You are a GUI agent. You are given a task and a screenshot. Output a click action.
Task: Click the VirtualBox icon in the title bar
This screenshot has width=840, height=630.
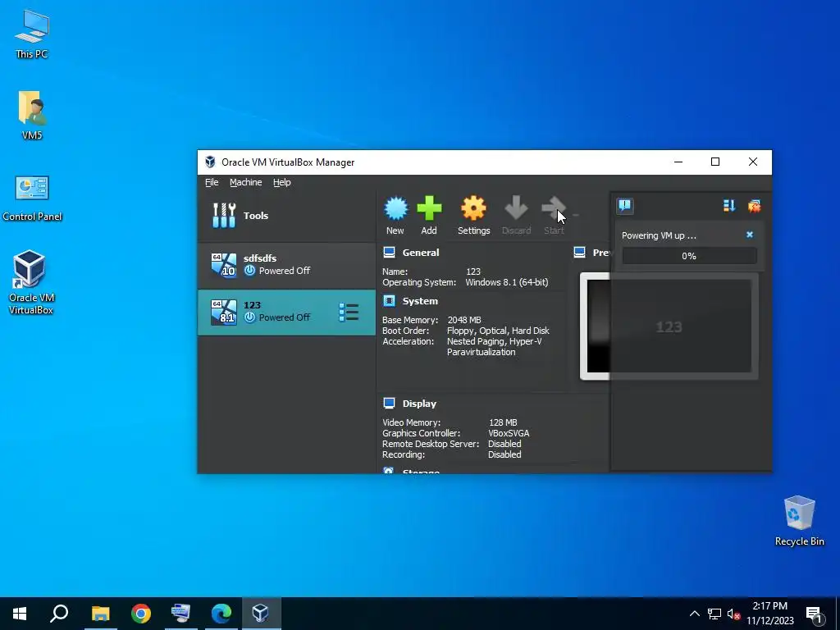pyautogui.click(x=210, y=162)
